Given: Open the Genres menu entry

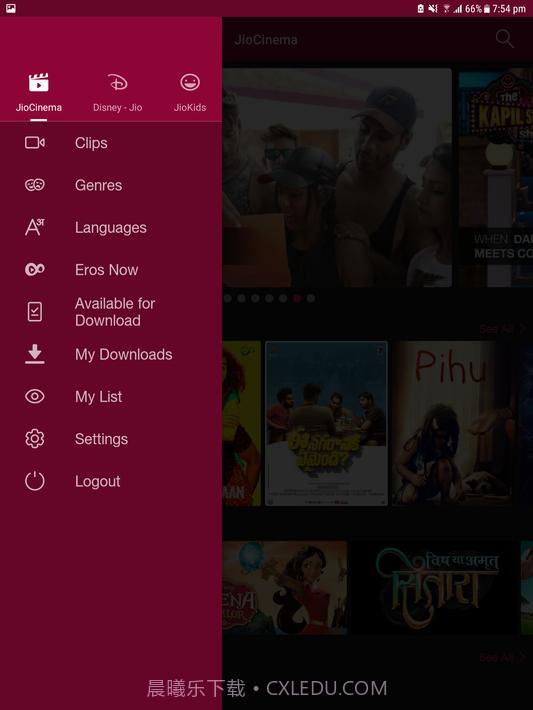Looking at the screenshot, I should (x=111, y=185).
